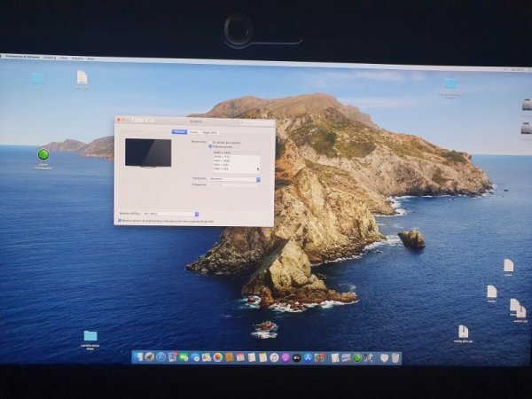Viewport: 532px width, 399px height.
Task: Open yellow Notes app in Dock
Action: pyautogui.click(x=263, y=357)
